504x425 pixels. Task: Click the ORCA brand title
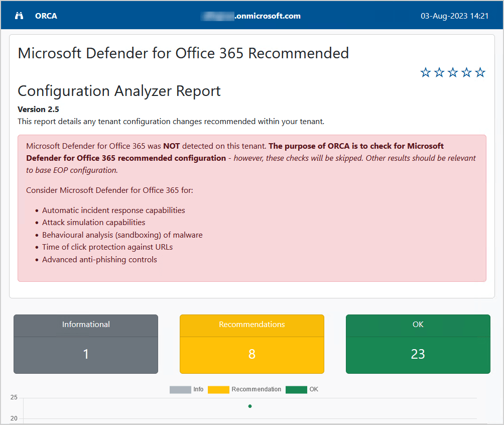click(46, 16)
